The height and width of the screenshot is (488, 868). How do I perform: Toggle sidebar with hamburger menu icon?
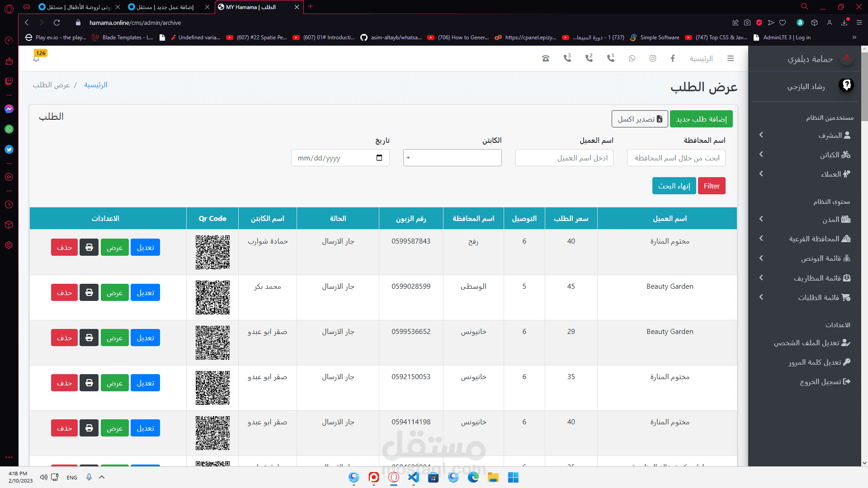pyautogui.click(x=730, y=58)
